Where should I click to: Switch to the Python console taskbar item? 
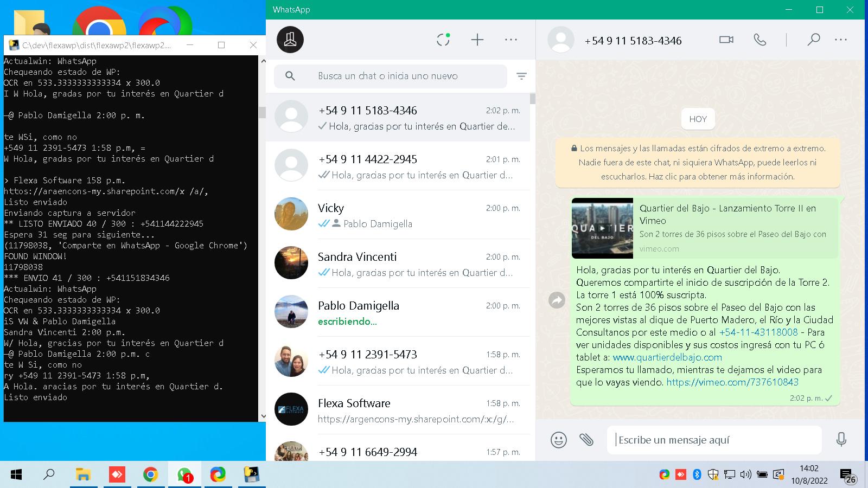pyautogui.click(x=251, y=475)
